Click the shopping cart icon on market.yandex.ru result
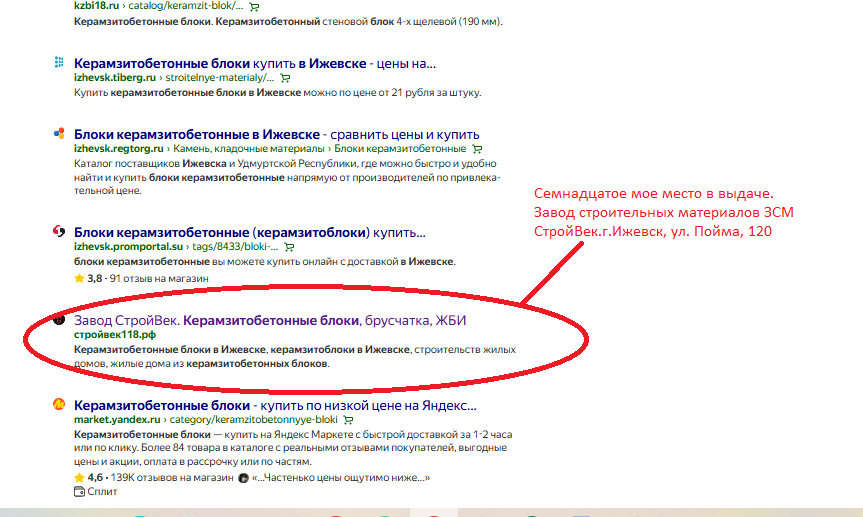863x517 pixels. (x=348, y=420)
